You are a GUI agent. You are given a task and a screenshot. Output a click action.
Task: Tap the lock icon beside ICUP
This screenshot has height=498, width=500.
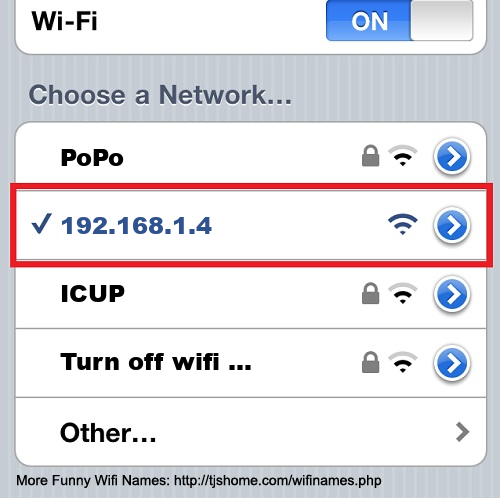(x=371, y=293)
